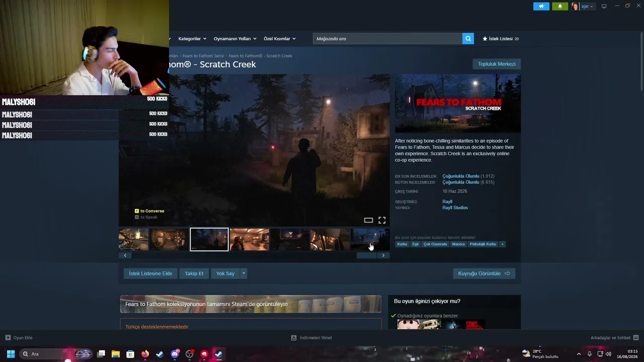Click the red app icon on the taskbar
The image size is (644, 362).
pyautogui.click(x=204, y=354)
